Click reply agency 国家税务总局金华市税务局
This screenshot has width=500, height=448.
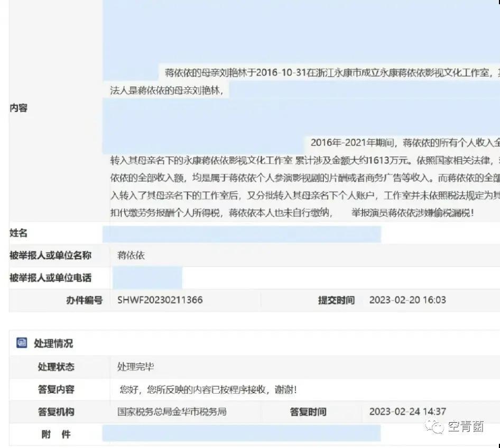pos(172,412)
